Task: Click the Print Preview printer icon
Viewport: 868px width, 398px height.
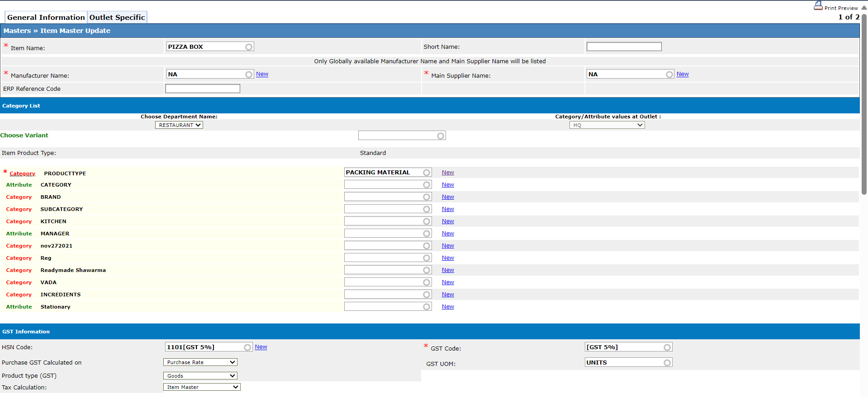Action: point(818,6)
